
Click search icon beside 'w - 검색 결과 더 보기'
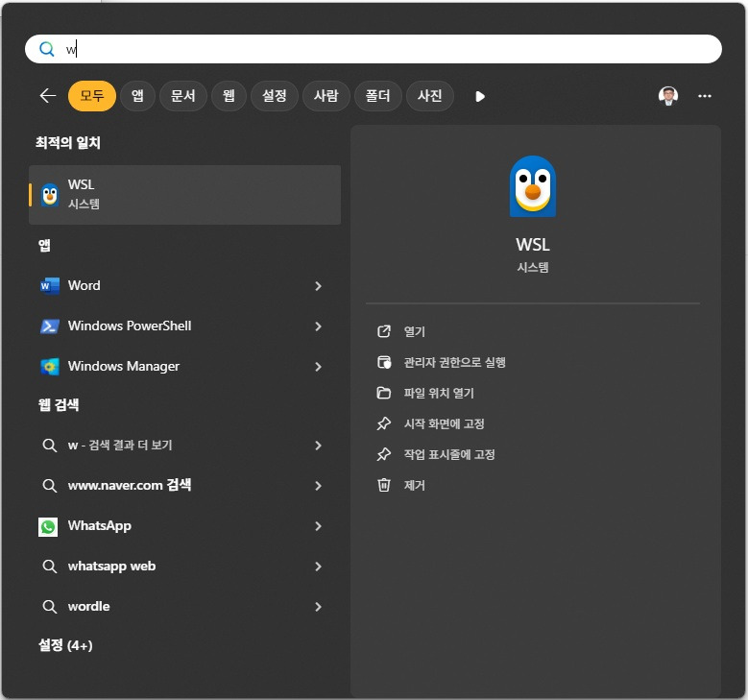pyautogui.click(x=50, y=446)
